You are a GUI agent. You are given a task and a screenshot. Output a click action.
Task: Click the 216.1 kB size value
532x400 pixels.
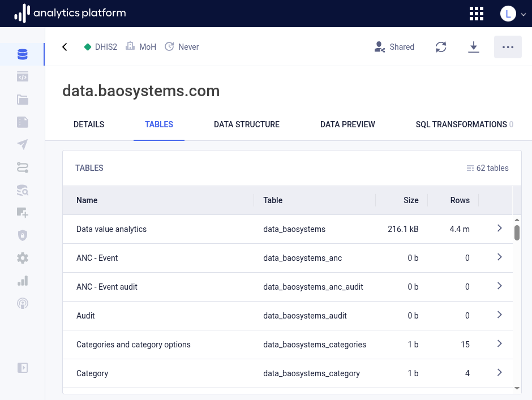coord(403,229)
